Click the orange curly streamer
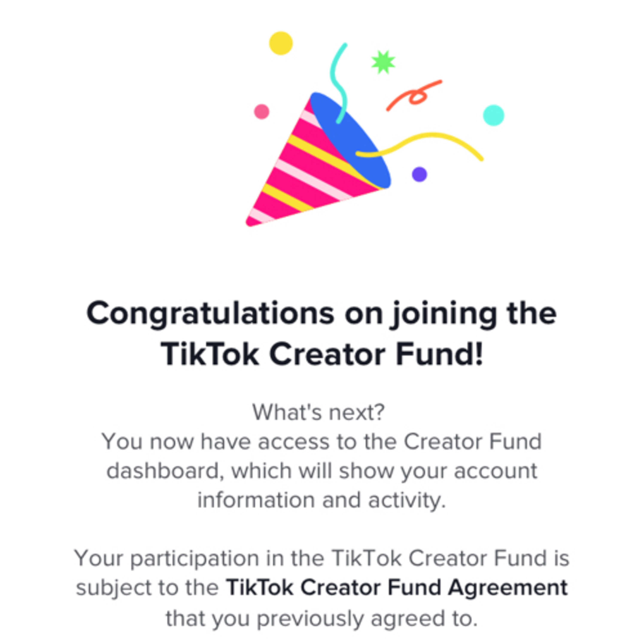Viewport: 644px width, 644px height. click(415, 95)
